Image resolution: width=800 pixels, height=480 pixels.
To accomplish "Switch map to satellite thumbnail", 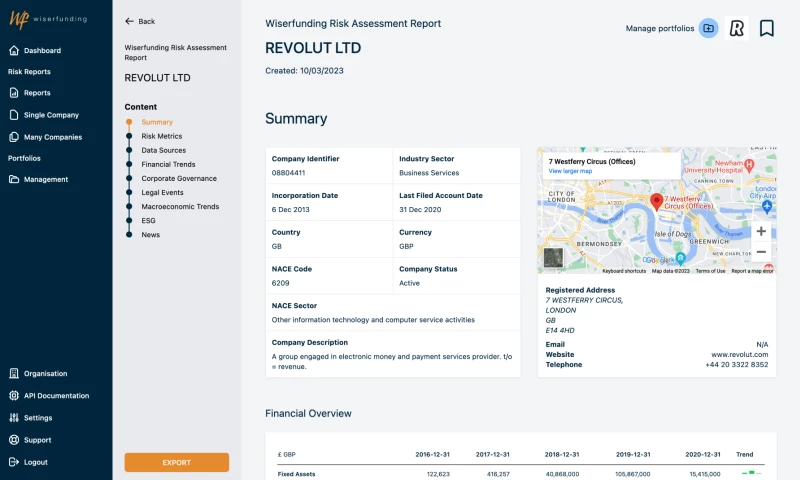I will [x=553, y=258].
